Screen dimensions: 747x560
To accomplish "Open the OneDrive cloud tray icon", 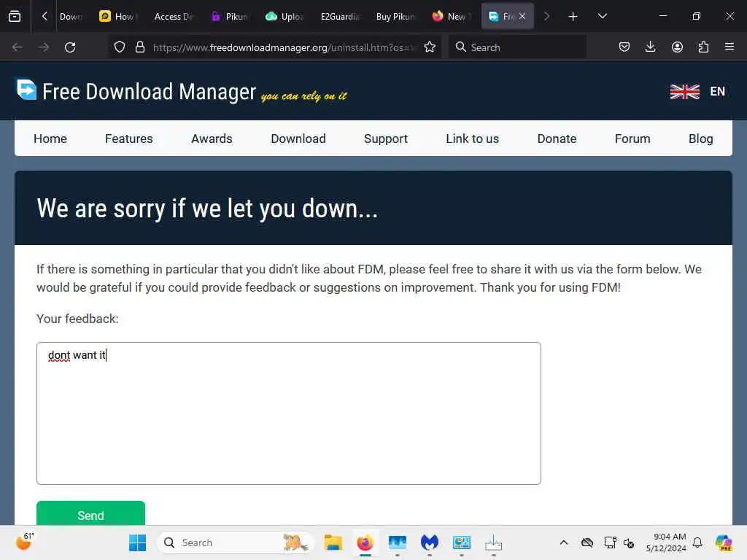I will click(x=587, y=542).
